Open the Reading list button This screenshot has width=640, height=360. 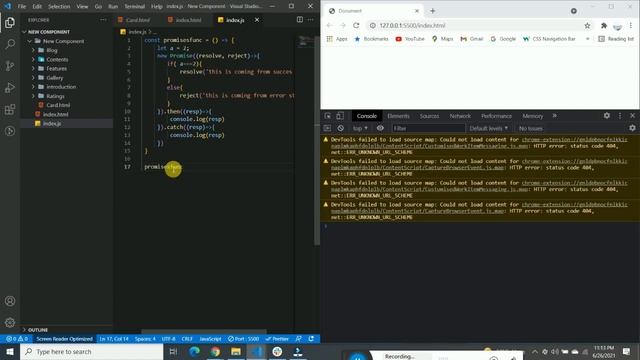coord(616,39)
